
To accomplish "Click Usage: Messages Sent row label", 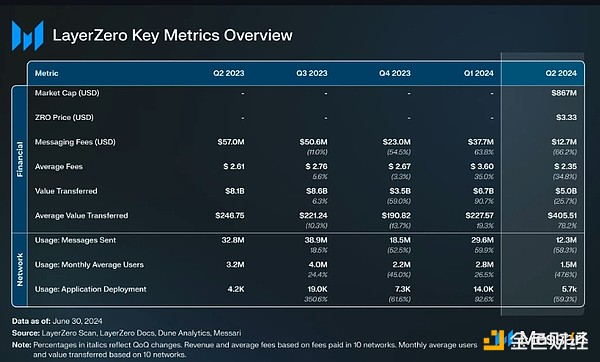I will coord(75,240).
